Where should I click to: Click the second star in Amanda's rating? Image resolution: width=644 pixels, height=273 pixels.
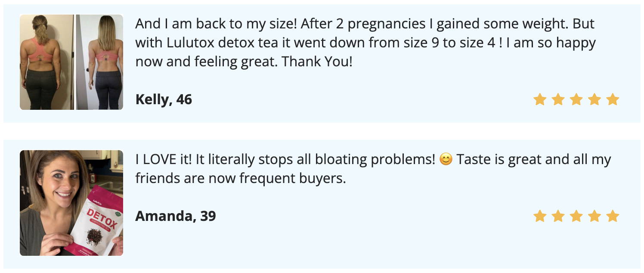pyautogui.click(x=558, y=216)
